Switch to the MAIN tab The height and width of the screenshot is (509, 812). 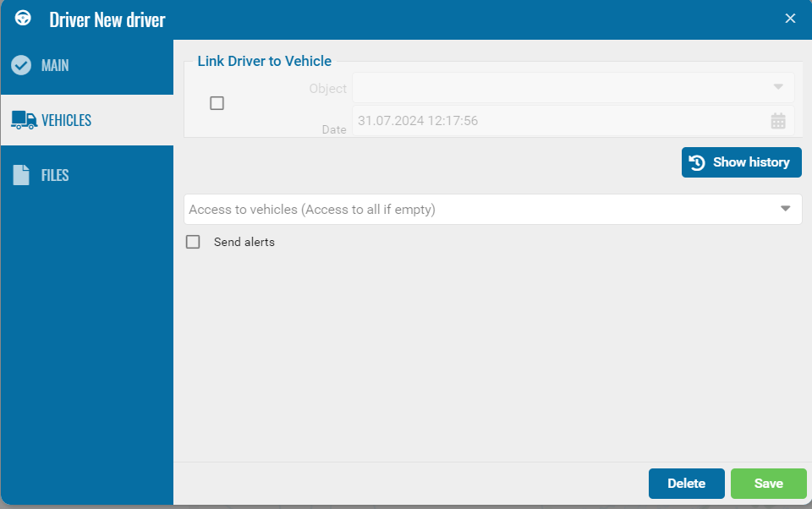click(x=55, y=65)
